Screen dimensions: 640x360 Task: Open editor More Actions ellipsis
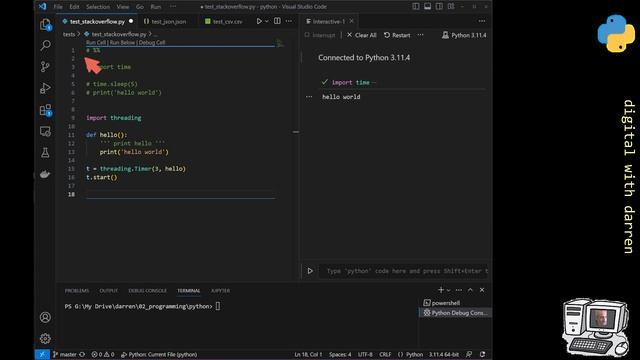(x=289, y=21)
